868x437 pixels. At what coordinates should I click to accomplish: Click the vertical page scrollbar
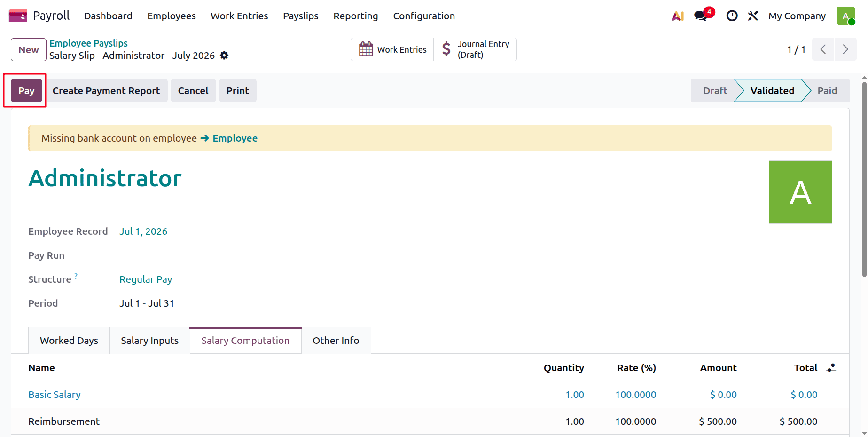[x=864, y=179]
